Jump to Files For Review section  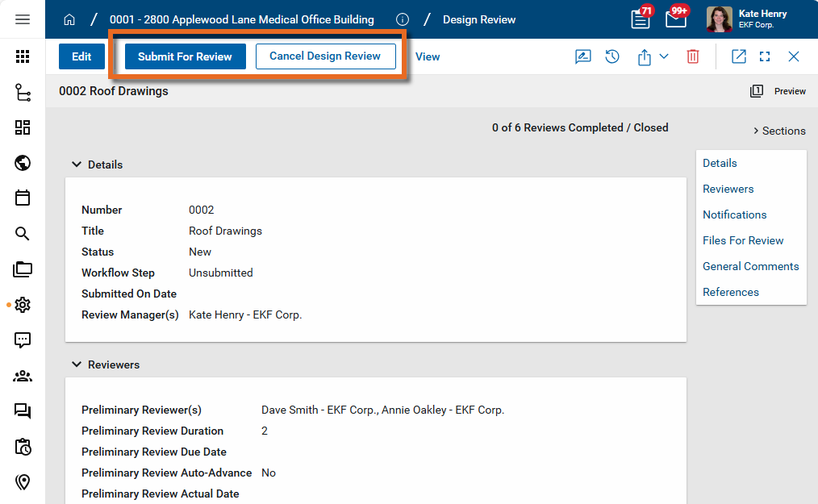click(x=743, y=240)
